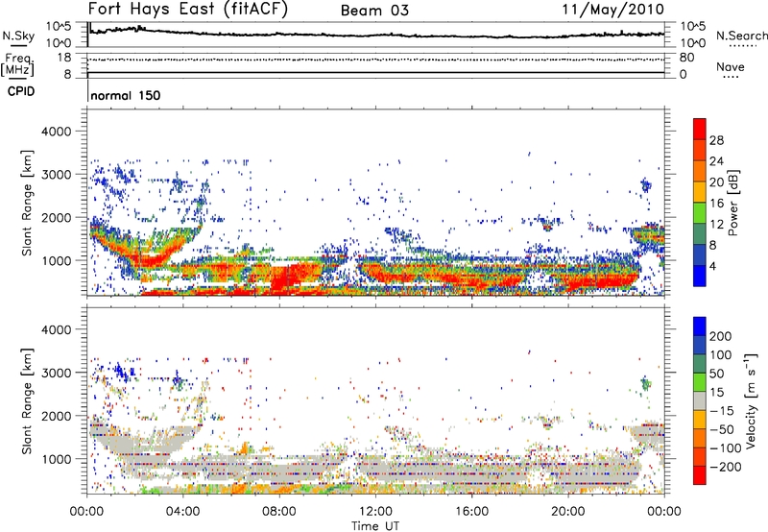Image resolution: width=768 pixels, height=532 pixels.
Task: Click the 'Velocity [m s⁻¹]' colorbar label
Action: point(751,400)
